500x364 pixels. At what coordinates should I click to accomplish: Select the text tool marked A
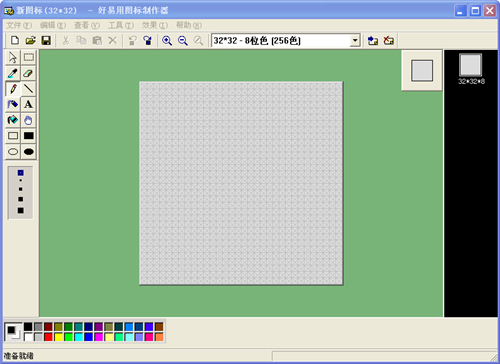[29, 104]
